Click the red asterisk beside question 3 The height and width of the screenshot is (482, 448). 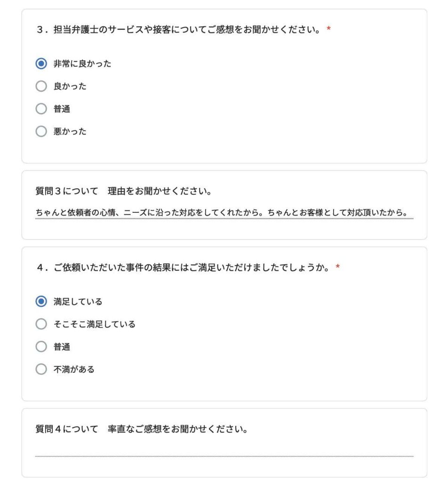tap(328, 29)
